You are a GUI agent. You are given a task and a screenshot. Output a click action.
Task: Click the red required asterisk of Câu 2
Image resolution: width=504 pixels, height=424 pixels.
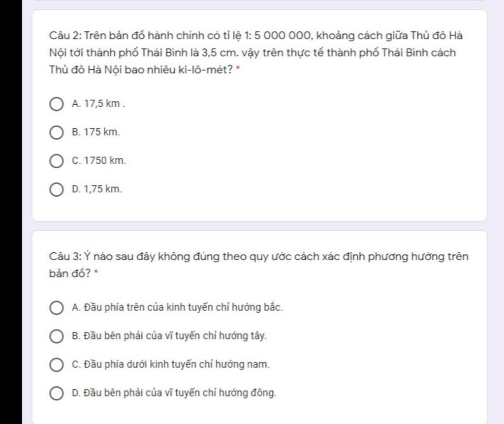(238, 68)
